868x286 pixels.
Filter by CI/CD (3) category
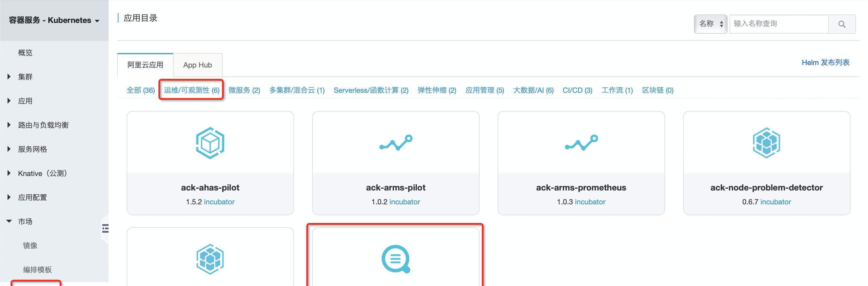(578, 90)
